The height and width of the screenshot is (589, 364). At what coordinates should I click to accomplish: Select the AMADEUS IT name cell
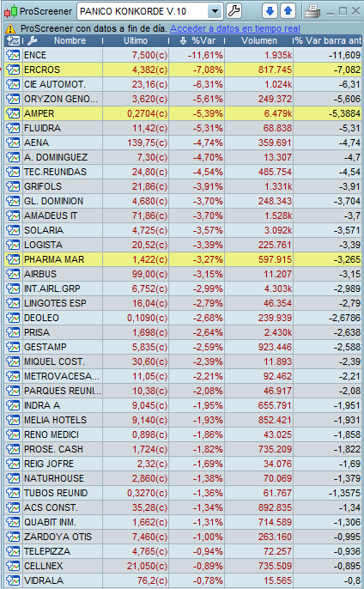point(63,216)
